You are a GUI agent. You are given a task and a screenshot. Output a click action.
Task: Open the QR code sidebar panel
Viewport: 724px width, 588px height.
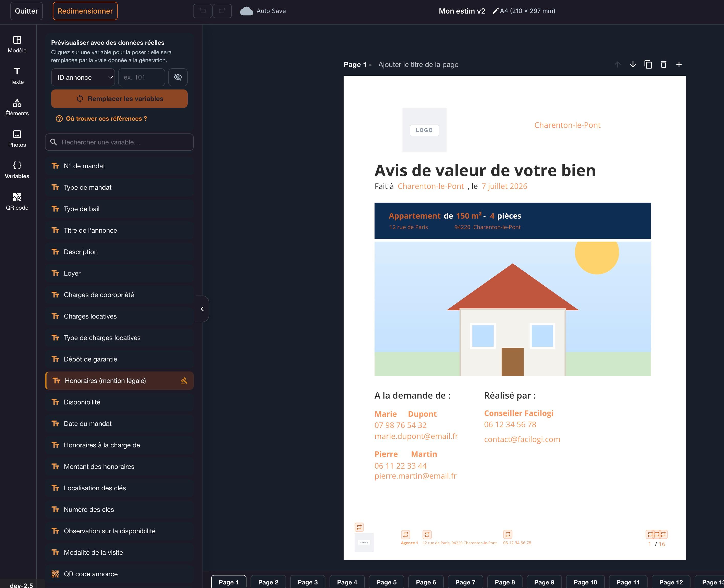(x=17, y=202)
